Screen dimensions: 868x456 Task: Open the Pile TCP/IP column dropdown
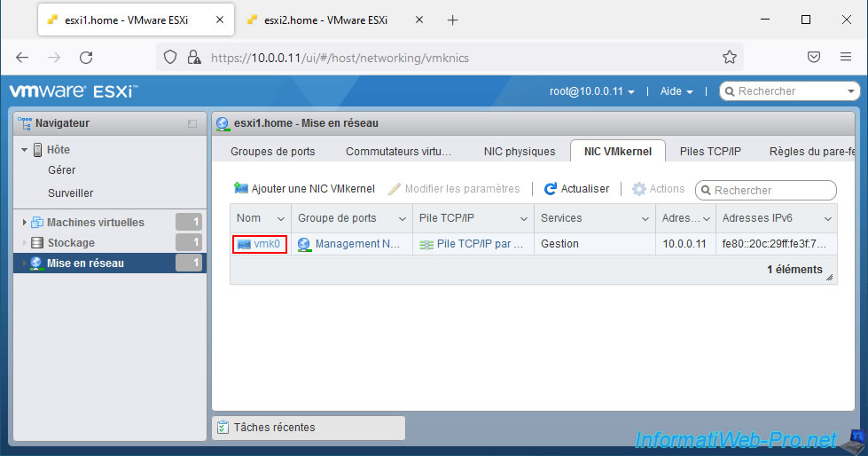point(524,219)
